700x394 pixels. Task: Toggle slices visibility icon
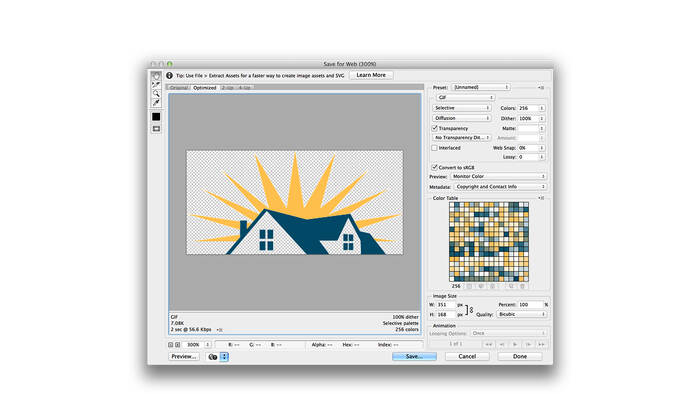point(156,129)
